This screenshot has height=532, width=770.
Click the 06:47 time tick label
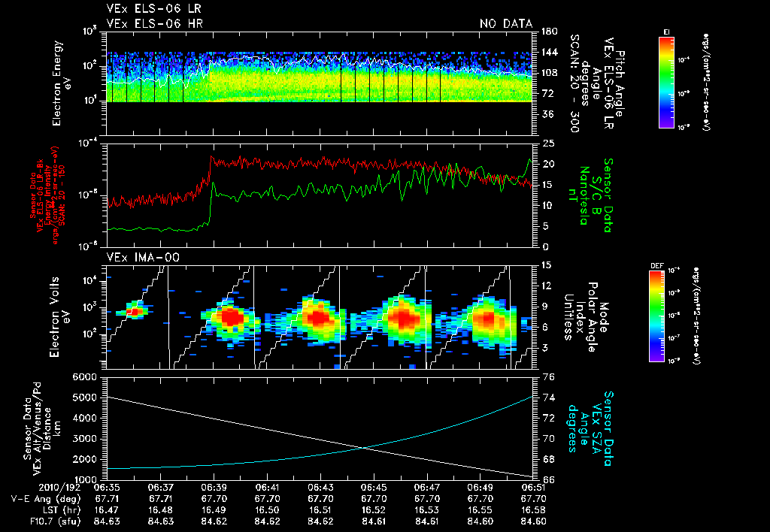coord(427,486)
